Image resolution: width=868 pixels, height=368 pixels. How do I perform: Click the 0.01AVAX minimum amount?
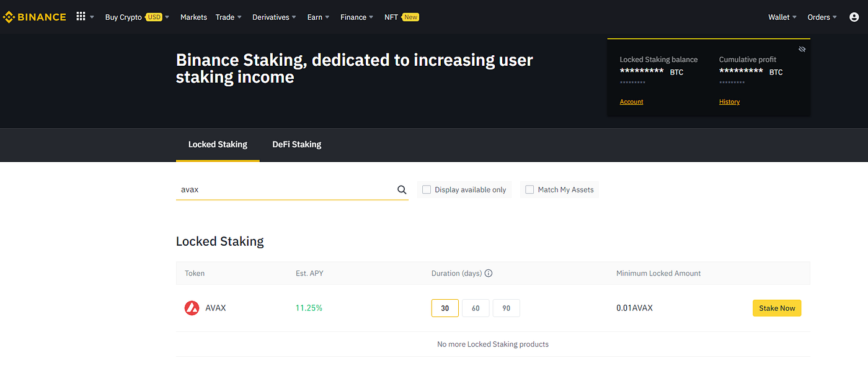[634, 308]
